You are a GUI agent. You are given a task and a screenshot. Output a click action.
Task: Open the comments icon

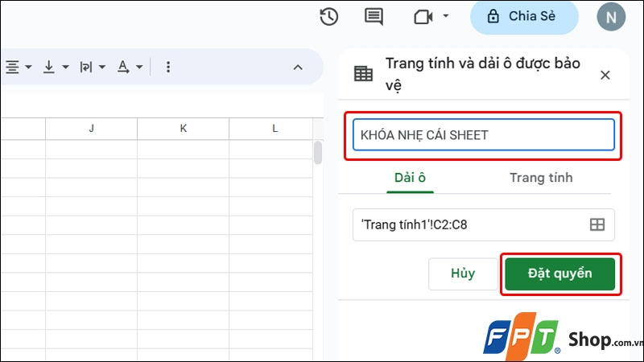(x=374, y=17)
